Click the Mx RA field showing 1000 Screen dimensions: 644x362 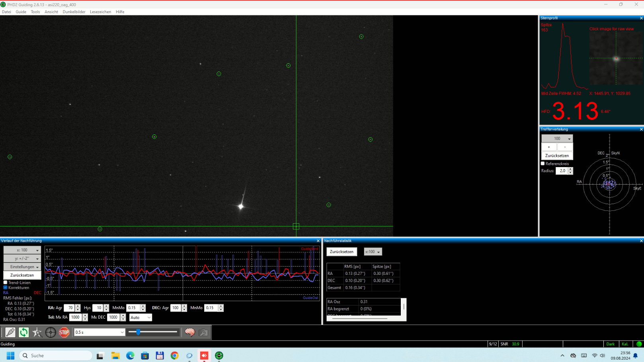[76, 317]
